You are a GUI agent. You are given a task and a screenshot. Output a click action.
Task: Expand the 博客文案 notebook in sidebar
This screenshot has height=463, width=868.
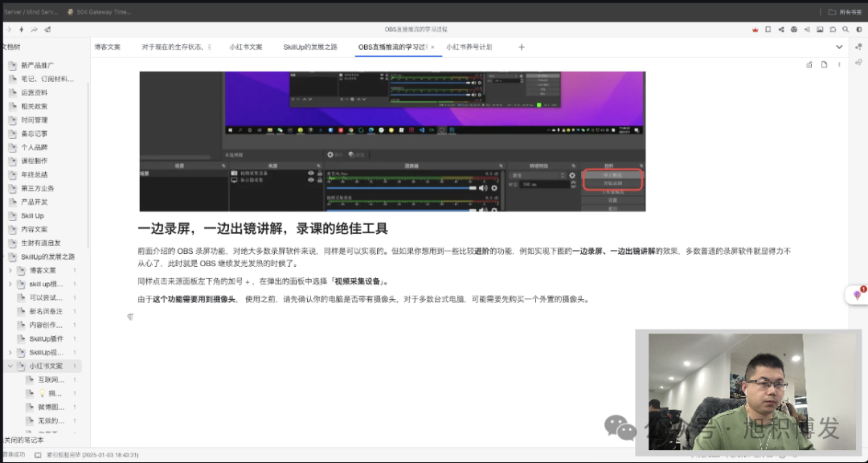pyautogui.click(x=10, y=270)
